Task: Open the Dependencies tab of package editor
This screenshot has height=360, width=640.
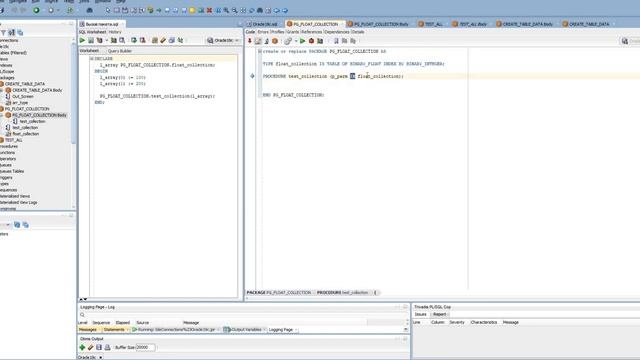Action: point(337,32)
